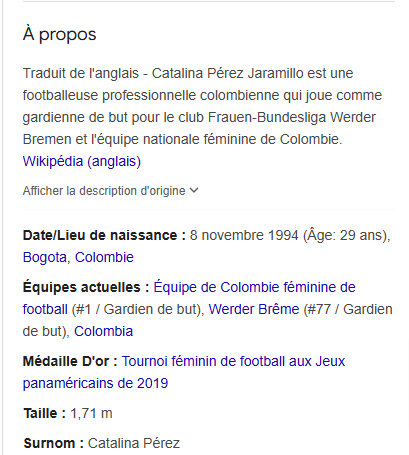
Task: Click the 8 novembre 1994 birth date
Action: point(244,235)
